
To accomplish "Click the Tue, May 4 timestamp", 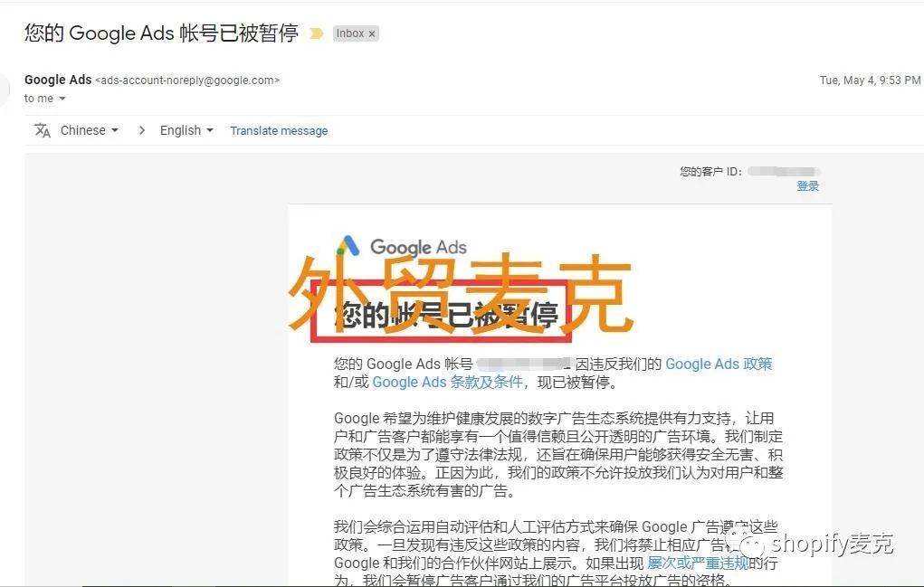I will pyautogui.click(x=870, y=80).
